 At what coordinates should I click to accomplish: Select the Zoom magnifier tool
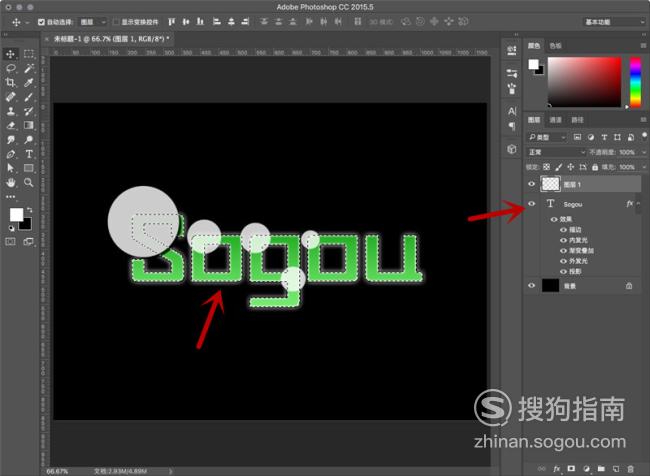tap(29, 182)
